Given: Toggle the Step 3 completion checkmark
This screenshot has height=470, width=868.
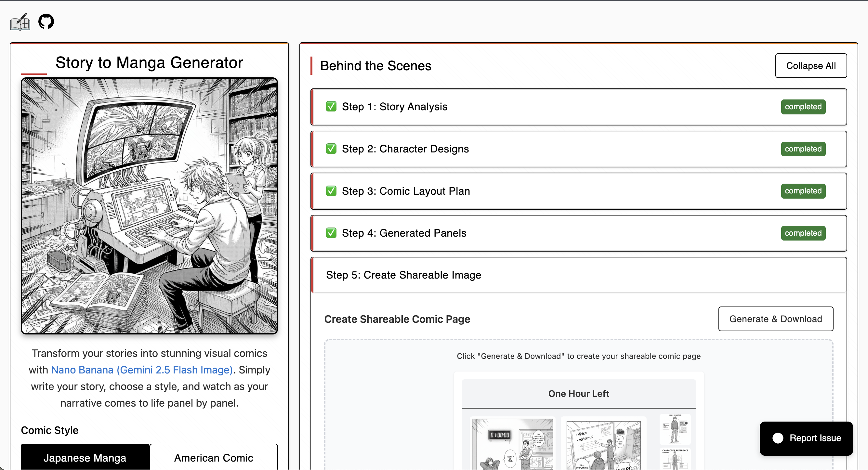Looking at the screenshot, I should [x=331, y=191].
